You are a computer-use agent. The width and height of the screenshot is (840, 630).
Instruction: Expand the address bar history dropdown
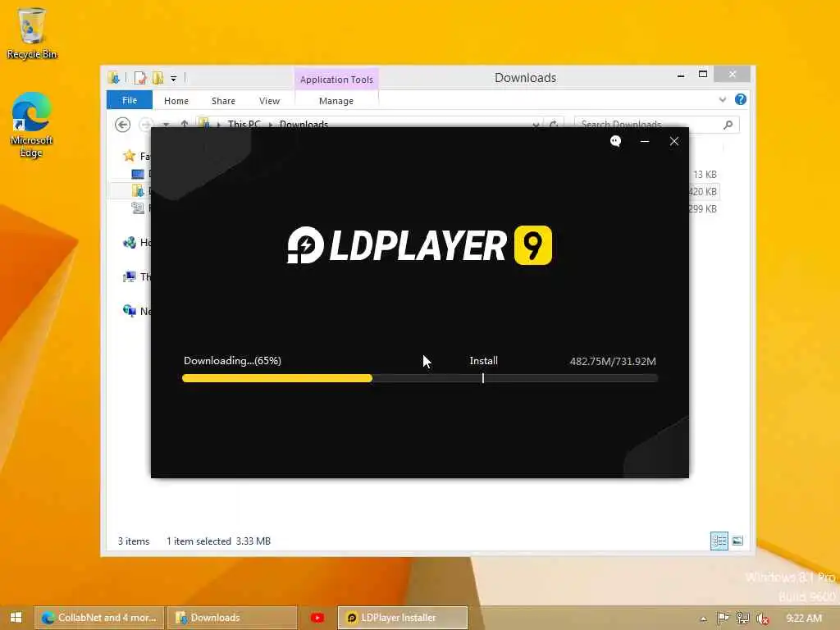click(x=536, y=125)
